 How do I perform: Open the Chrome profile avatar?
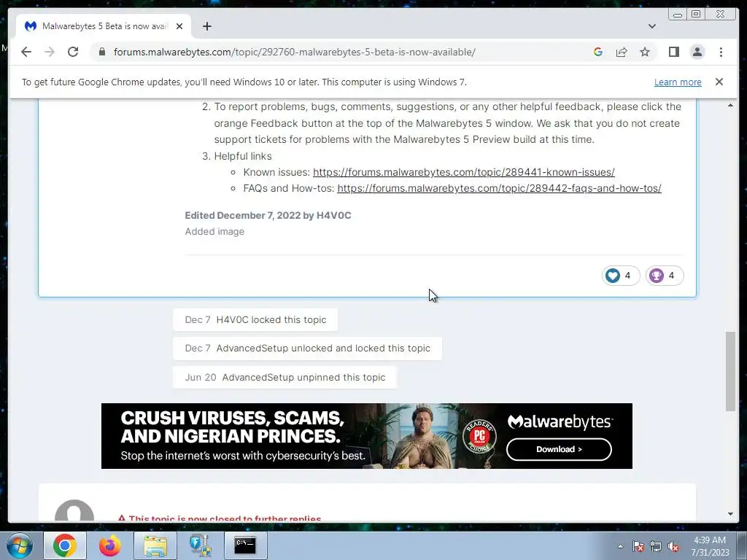697,52
